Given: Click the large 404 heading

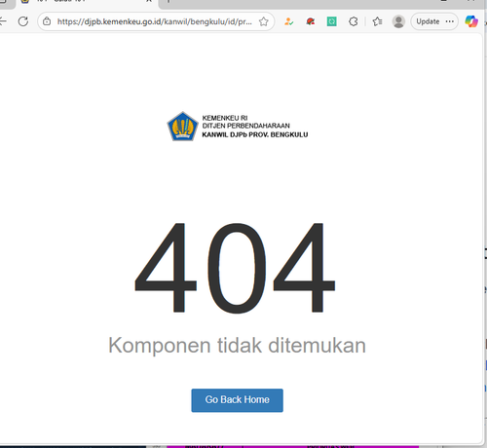Looking at the screenshot, I should (235, 268).
